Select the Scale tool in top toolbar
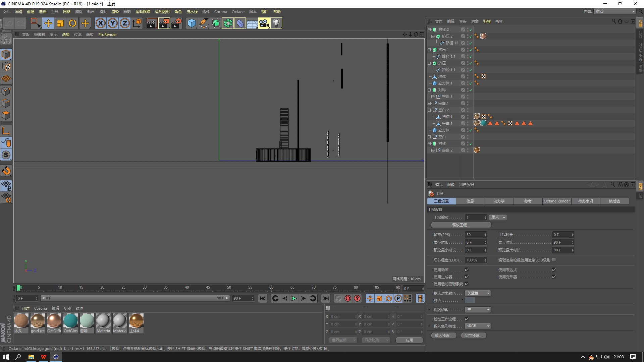Screen dimensions: 644x362 point(60,23)
